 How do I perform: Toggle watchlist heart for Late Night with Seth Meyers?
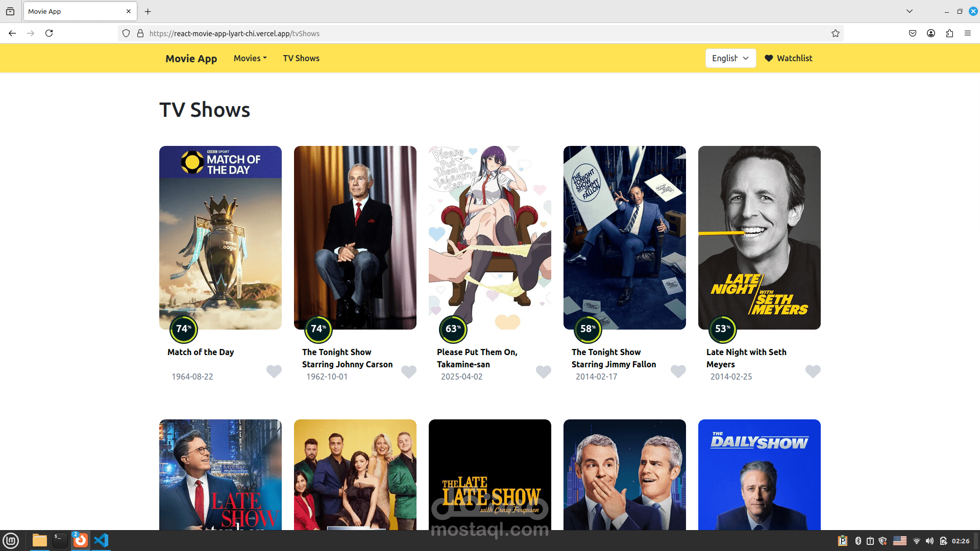[813, 371]
